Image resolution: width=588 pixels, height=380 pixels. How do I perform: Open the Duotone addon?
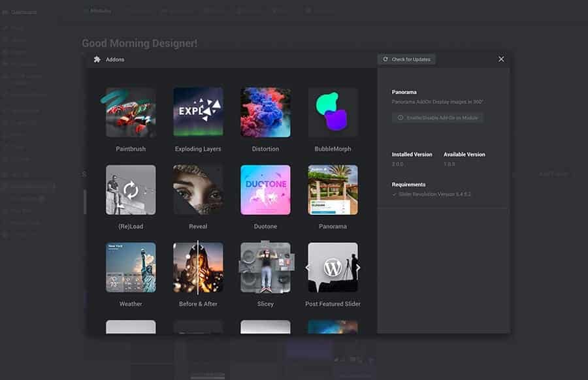(x=265, y=190)
